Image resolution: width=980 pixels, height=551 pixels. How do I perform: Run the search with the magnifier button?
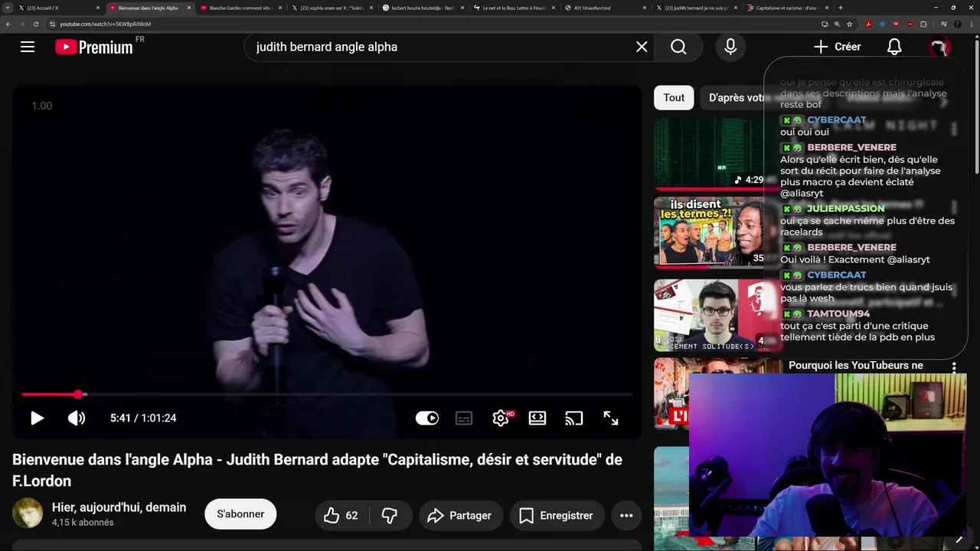pyautogui.click(x=678, y=47)
